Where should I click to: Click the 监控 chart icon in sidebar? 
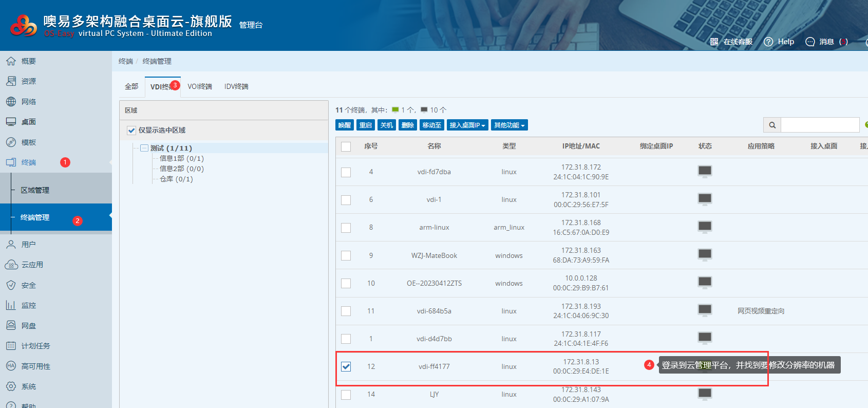coord(11,305)
